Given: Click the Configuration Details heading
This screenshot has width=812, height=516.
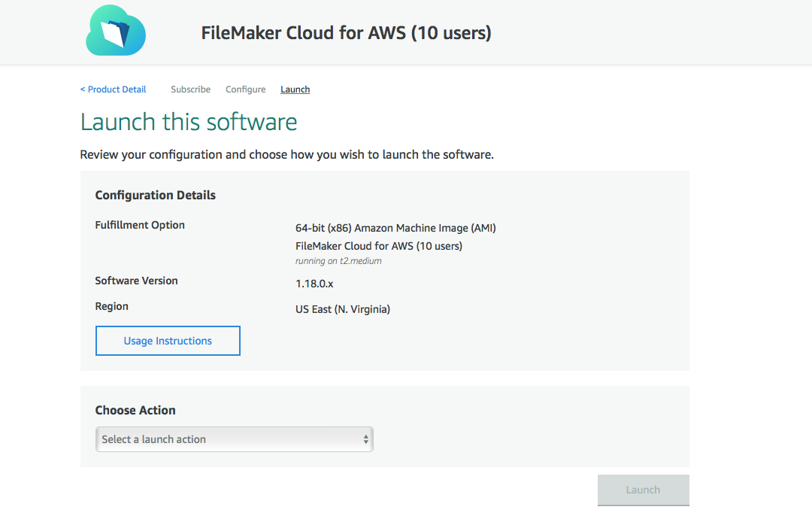Looking at the screenshot, I should click(155, 195).
